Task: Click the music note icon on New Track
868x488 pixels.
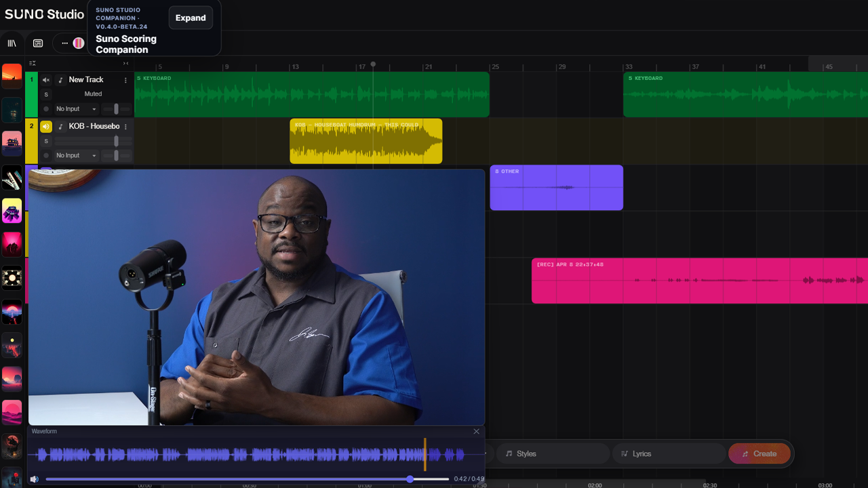Action: (x=60, y=80)
